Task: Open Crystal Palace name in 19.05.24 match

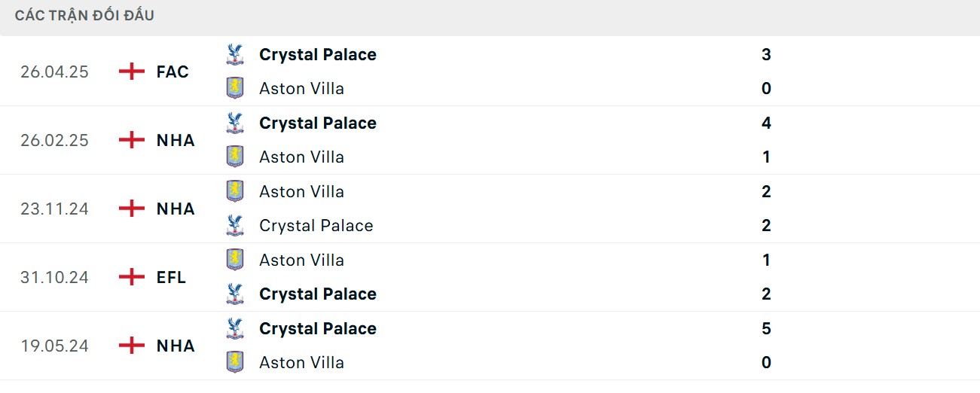Action: 317,328
